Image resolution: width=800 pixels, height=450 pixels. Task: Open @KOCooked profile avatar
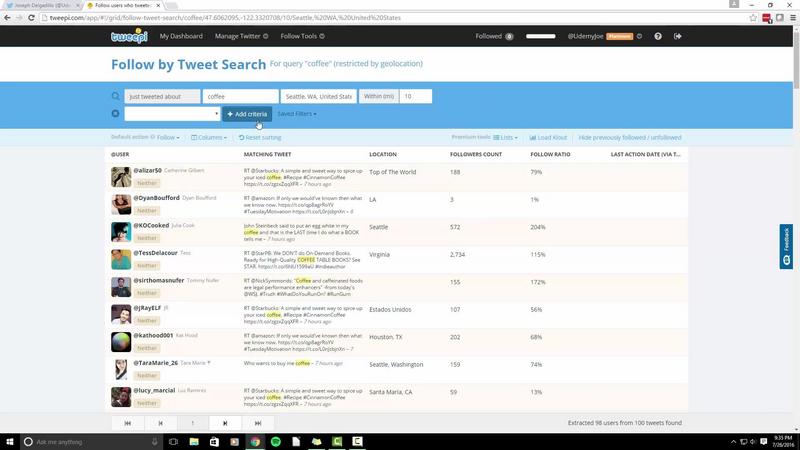pos(121,232)
